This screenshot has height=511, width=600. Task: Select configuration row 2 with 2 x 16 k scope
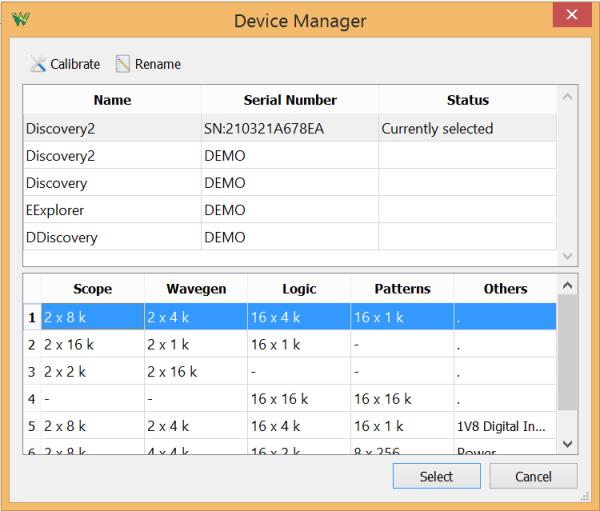tap(92, 344)
